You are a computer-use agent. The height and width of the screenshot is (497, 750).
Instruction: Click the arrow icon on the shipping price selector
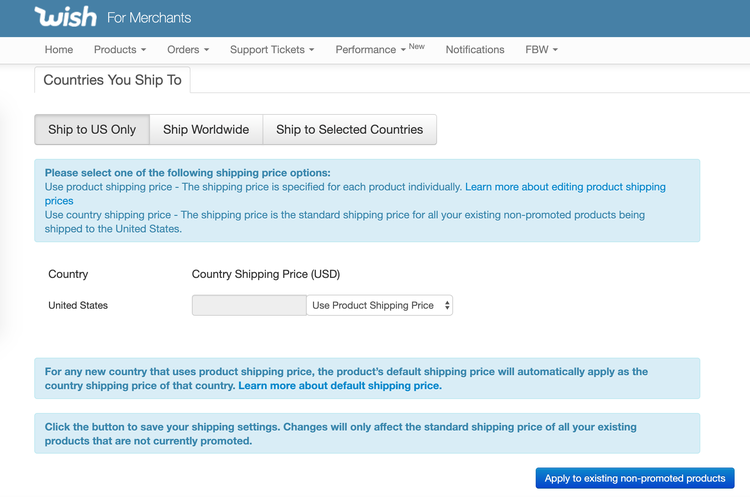(446, 305)
